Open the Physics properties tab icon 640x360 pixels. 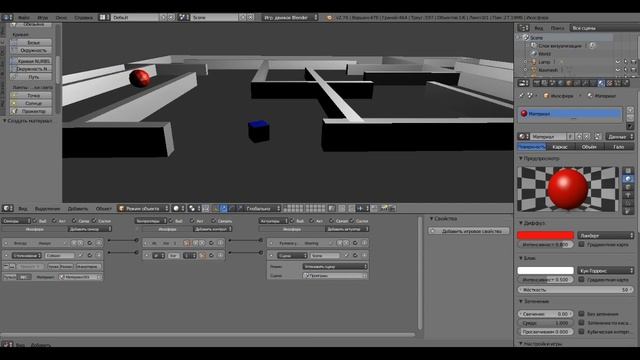pyautogui.click(x=625, y=83)
